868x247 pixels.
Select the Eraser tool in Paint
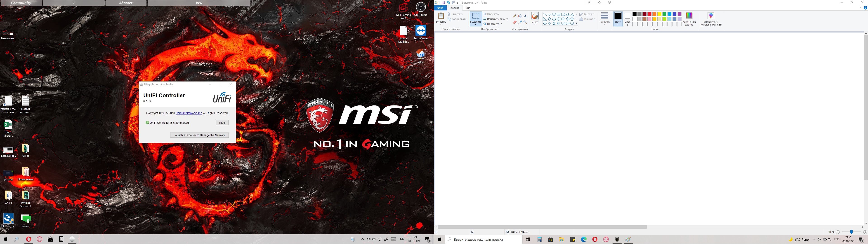coord(514,23)
